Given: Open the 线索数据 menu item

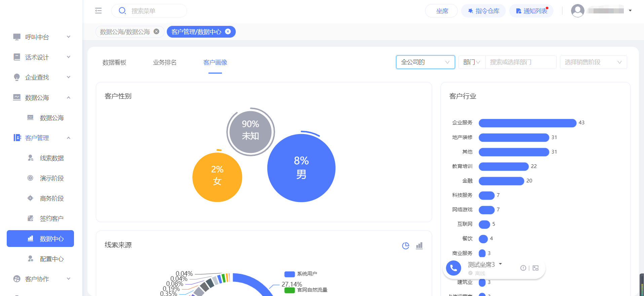Looking at the screenshot, I should click(40, 158).
